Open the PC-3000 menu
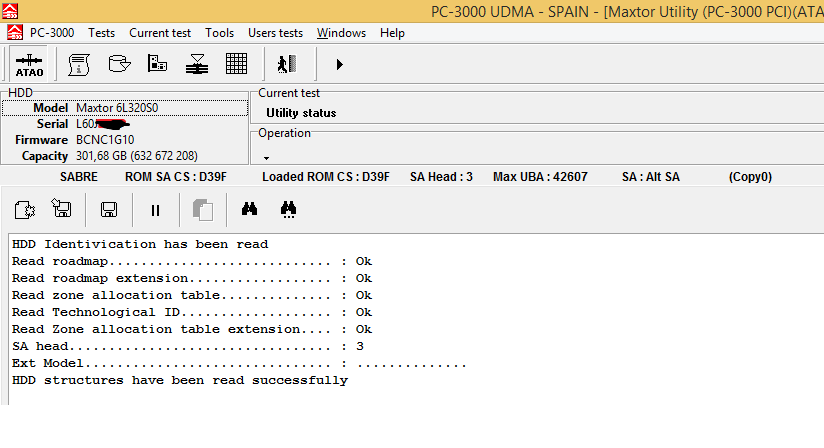 [52, 33]
